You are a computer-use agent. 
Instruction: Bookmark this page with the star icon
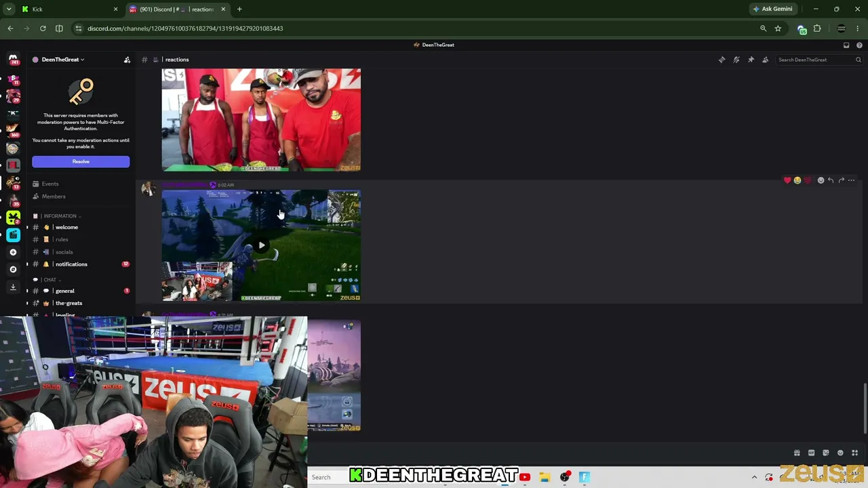coord(778,28)
